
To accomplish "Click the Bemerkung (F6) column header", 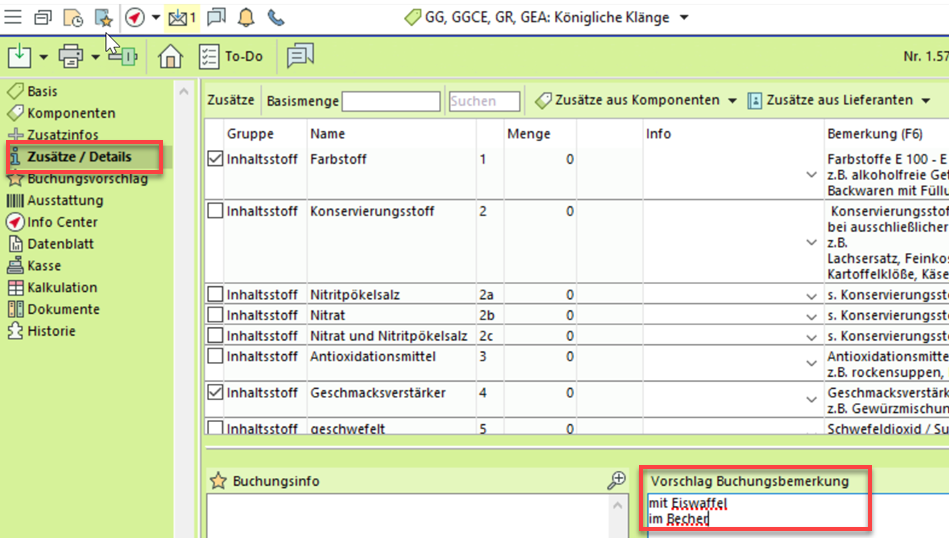I will 874,134.
